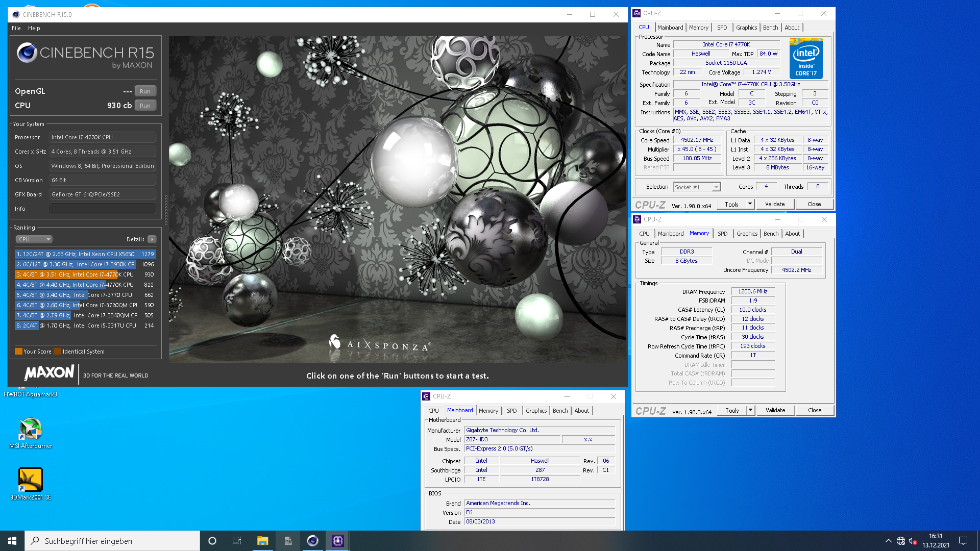Open 3DMark2001 SE desktop shortcut
This screenshot has height=551, width=980.
click(31, 484)
